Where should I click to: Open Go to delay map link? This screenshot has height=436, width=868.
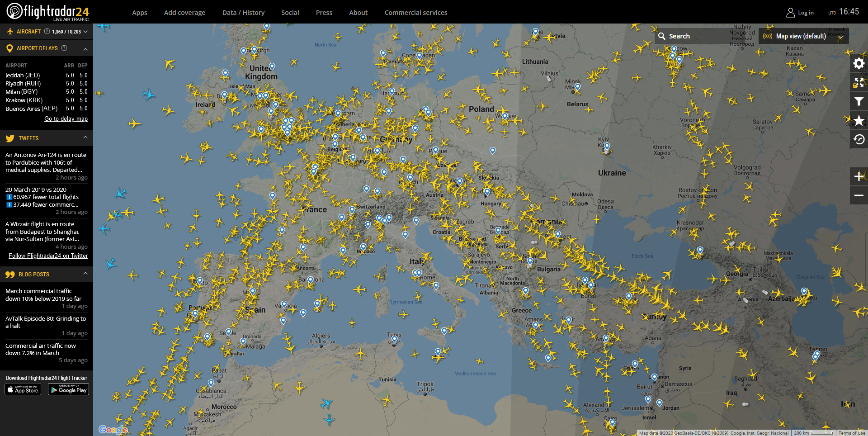tap(66, 119)
